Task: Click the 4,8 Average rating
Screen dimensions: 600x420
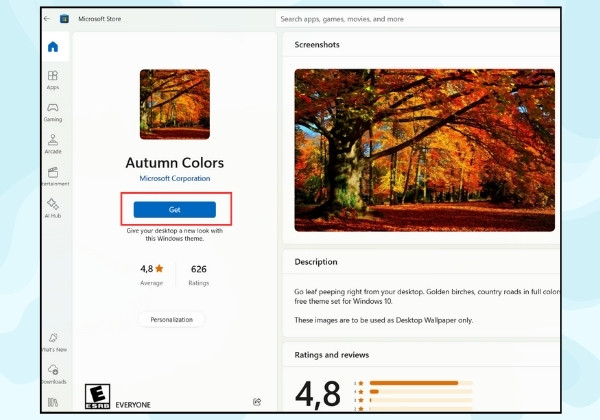Action: [152, 275]
